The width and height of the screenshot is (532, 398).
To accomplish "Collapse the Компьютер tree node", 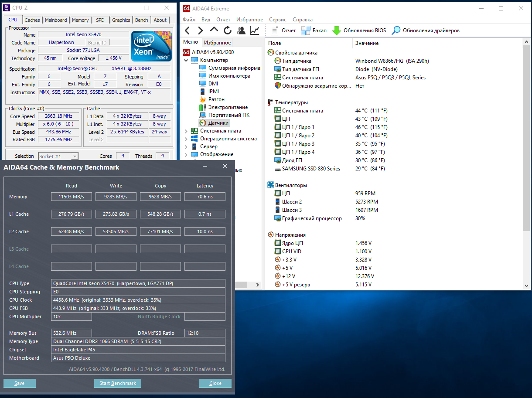I will pos(186,60).
